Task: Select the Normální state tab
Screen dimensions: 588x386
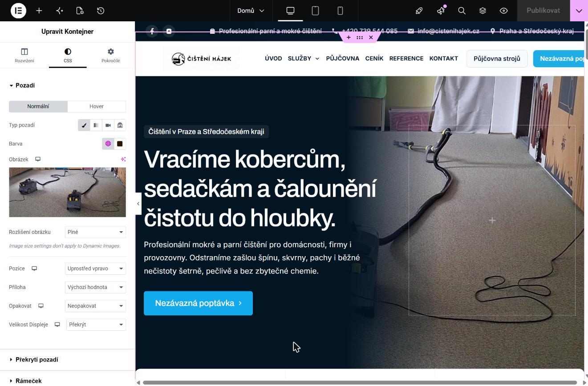Action: 38,106
